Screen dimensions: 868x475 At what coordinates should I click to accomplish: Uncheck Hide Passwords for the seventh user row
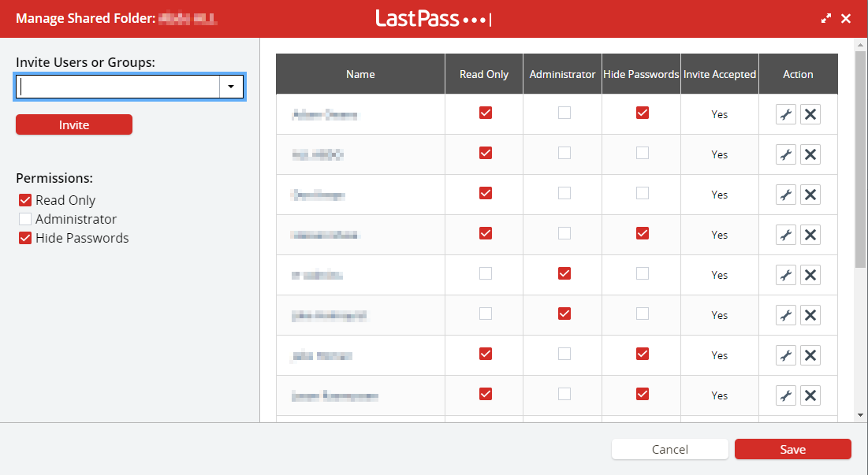point(643,354)
